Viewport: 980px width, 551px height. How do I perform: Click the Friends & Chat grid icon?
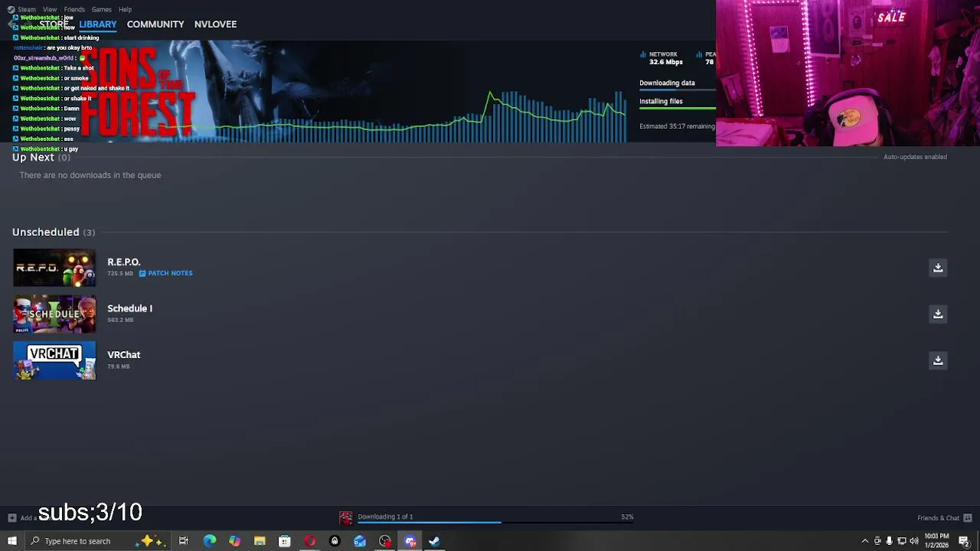point(968,518)
